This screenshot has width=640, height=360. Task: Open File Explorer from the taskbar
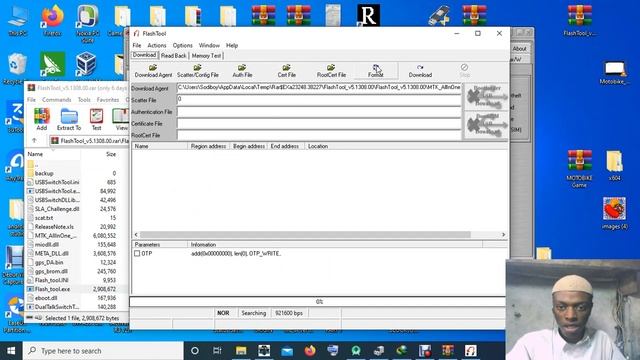coord(241,351)
